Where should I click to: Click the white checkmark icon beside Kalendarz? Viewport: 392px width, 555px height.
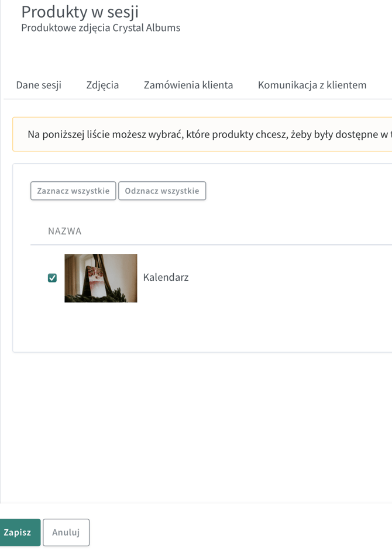tap(53, 278)
